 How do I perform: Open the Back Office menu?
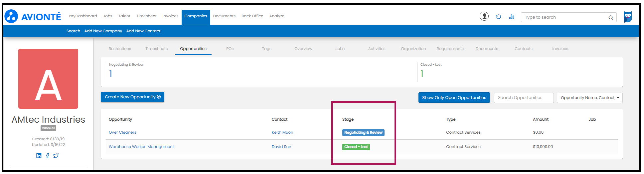[252, 16]
